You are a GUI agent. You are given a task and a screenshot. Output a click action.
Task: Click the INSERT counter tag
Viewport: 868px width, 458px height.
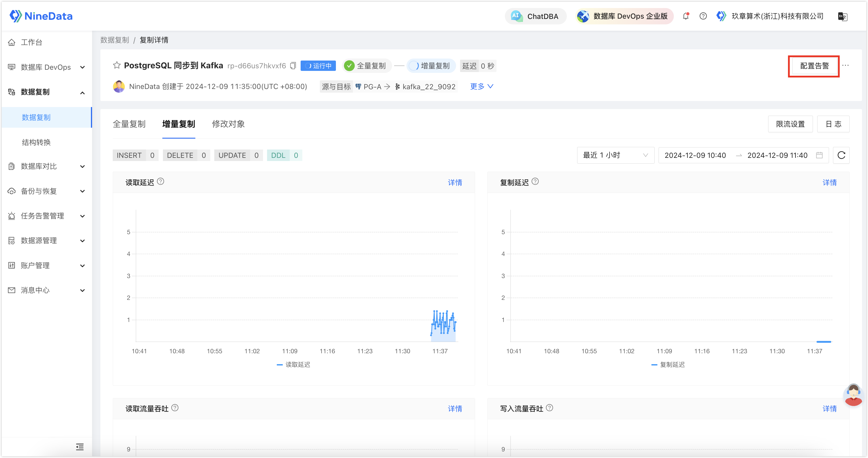point(135,155)
